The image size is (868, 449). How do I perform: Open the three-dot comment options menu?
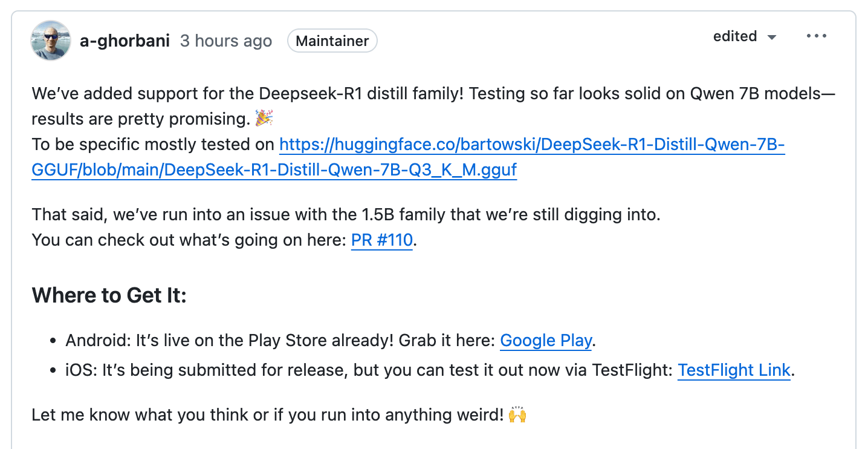coord(816,36)
